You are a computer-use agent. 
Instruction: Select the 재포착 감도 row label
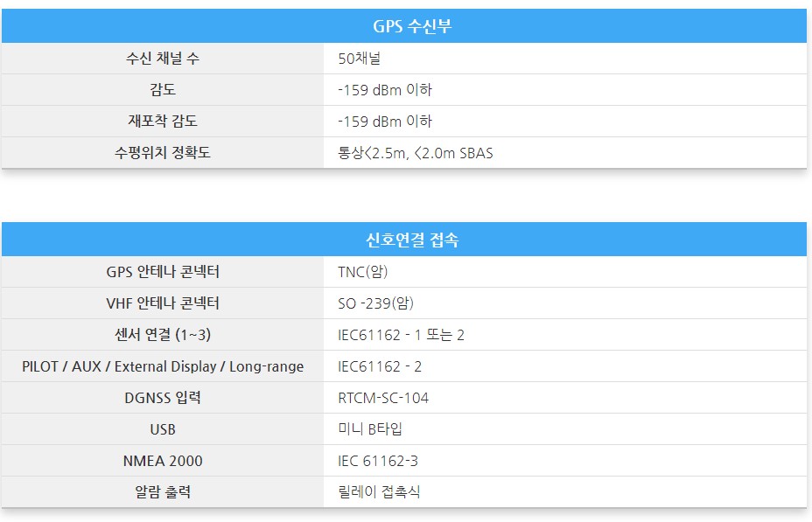[163, 122]
